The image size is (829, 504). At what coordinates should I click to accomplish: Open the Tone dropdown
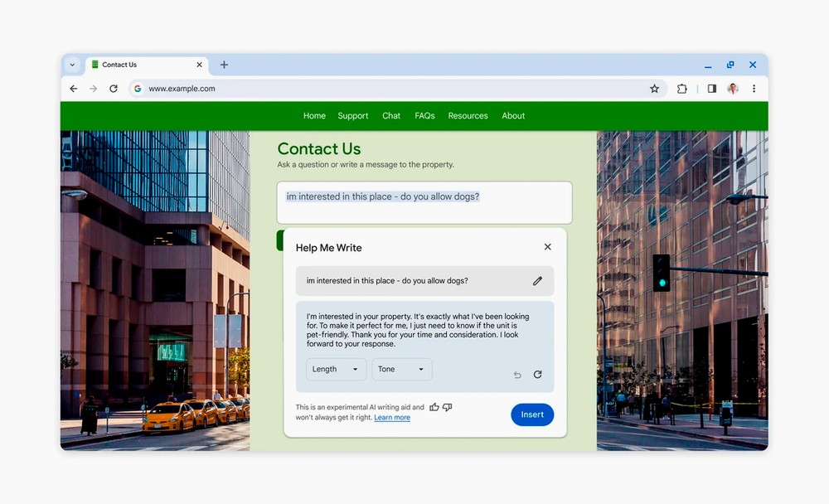point(401,370)
